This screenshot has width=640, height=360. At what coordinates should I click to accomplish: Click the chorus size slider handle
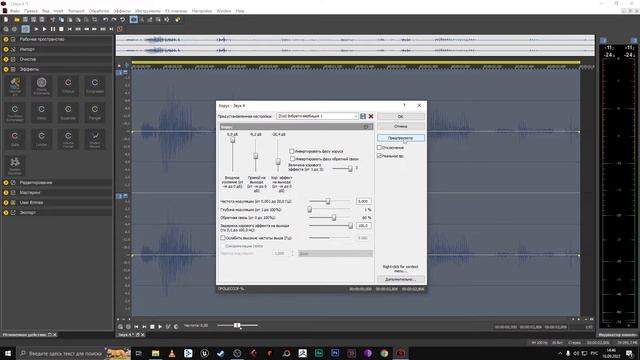click(350, 168)
